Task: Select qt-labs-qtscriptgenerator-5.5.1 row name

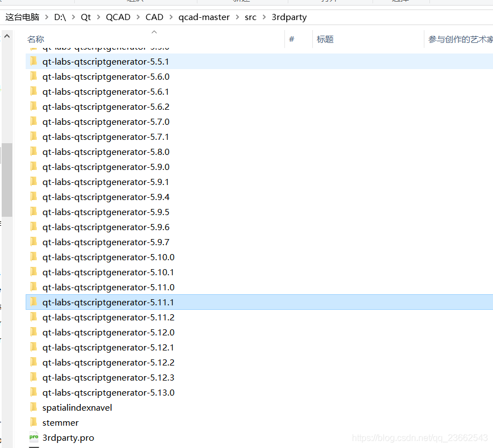Action: (x=105, y=62)
